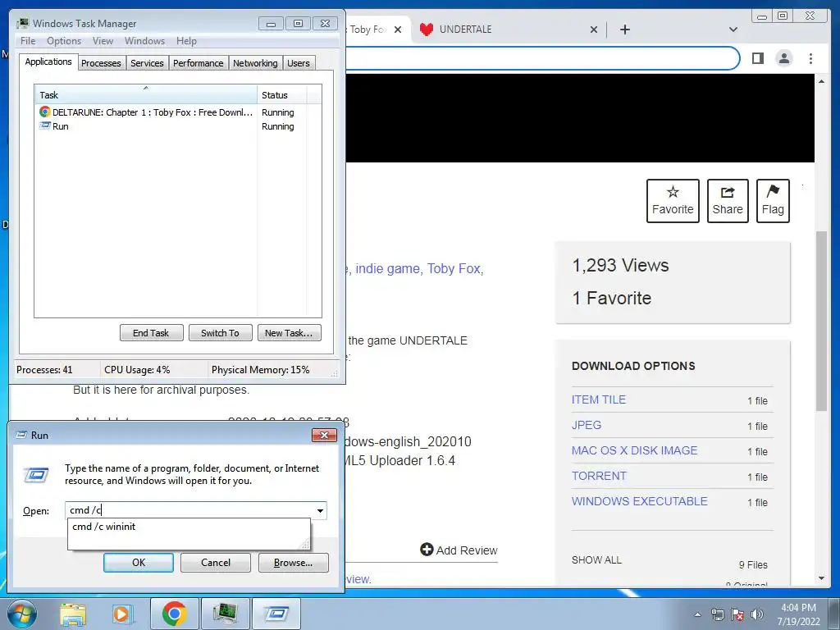The height and width of the screenshot is (630, 840).
Task: Open View menu in Task Manager
Action: coord(103,41)
